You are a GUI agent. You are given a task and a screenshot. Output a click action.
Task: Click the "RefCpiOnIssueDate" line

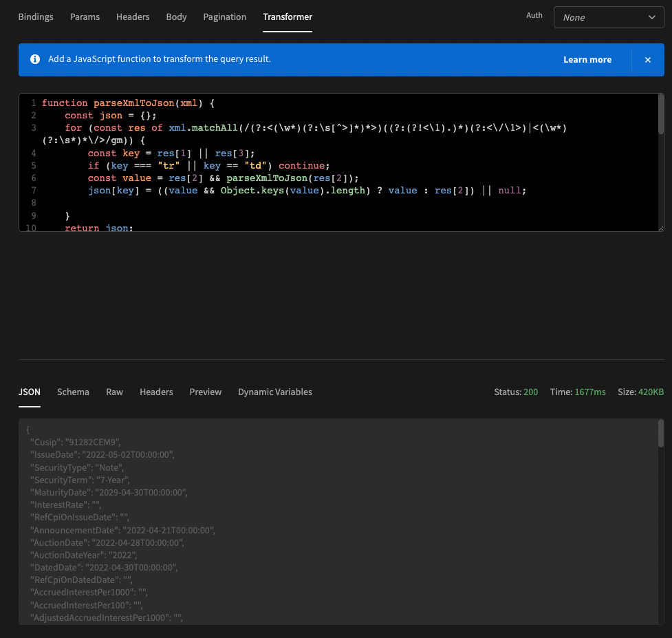pos(79,517)
